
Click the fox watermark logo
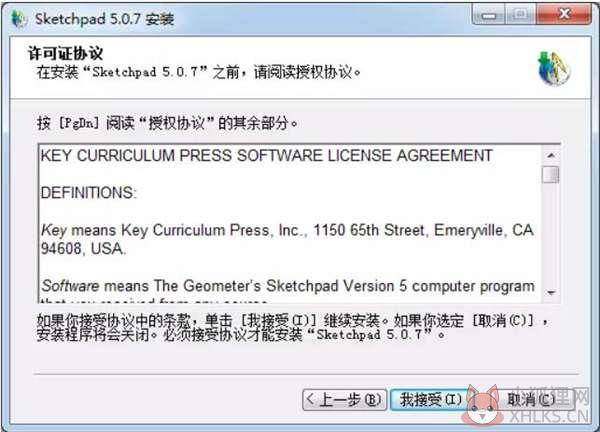(x=483, y=405)
